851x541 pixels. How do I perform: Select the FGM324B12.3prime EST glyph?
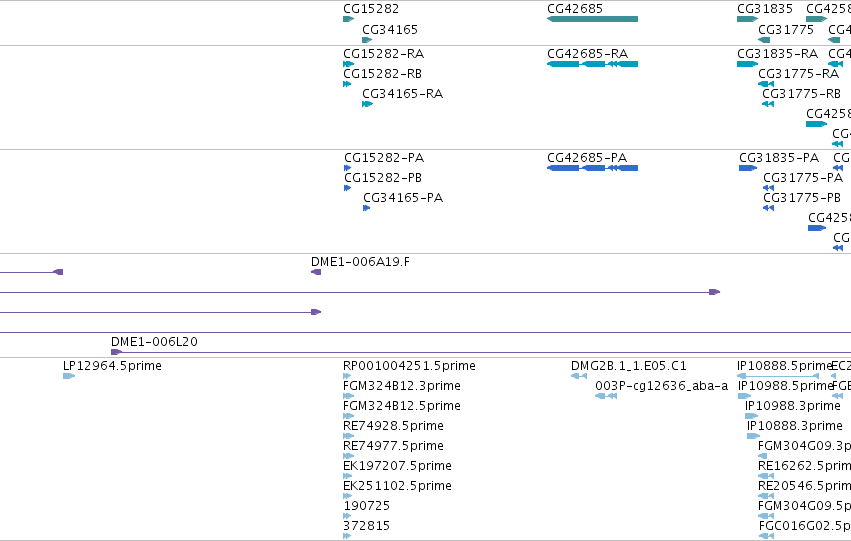[x=348, y=396]
